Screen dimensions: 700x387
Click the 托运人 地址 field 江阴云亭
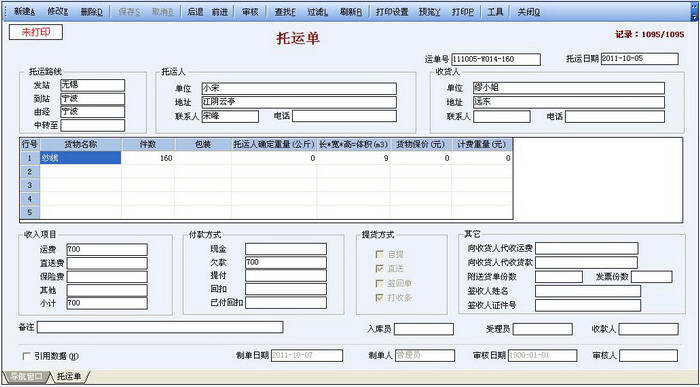point(299,102)
